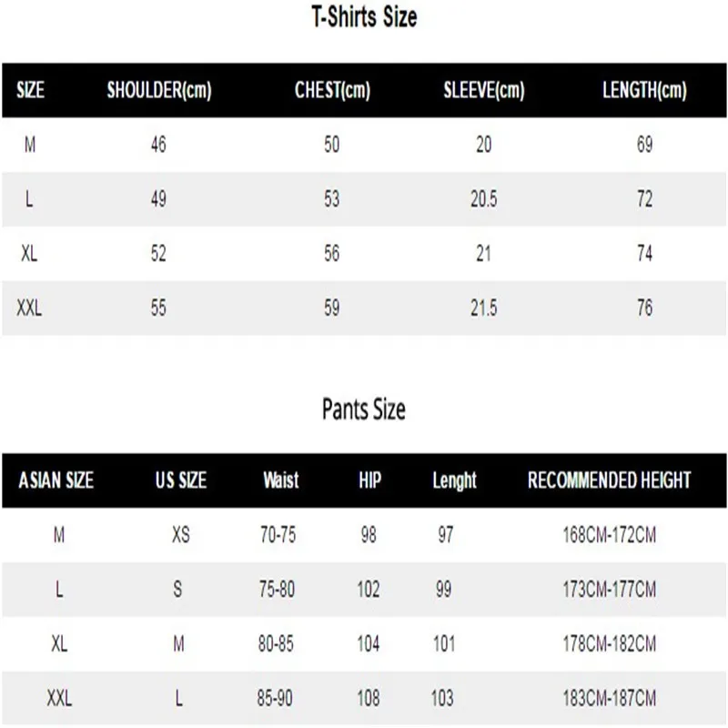Click the SLEEVE(cm) column header

[483, 91]
